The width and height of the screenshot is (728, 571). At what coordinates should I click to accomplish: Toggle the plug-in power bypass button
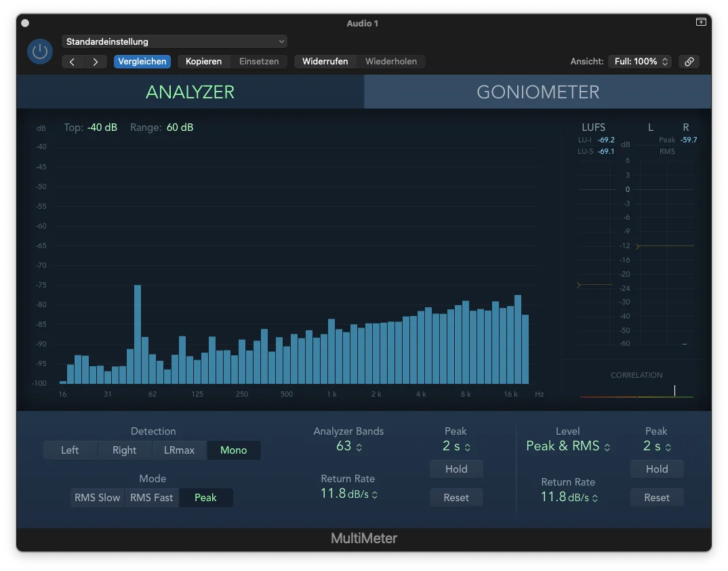click(x=40, y=51)
